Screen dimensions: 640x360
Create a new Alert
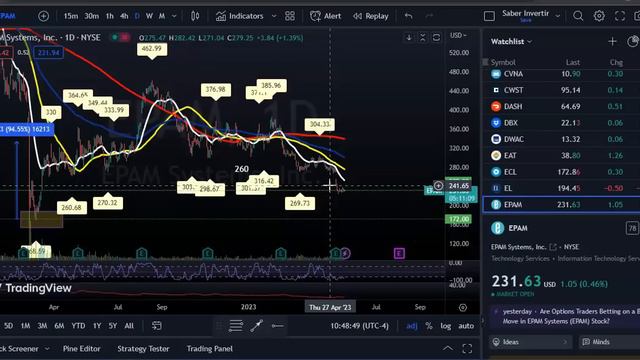(325, 16)
